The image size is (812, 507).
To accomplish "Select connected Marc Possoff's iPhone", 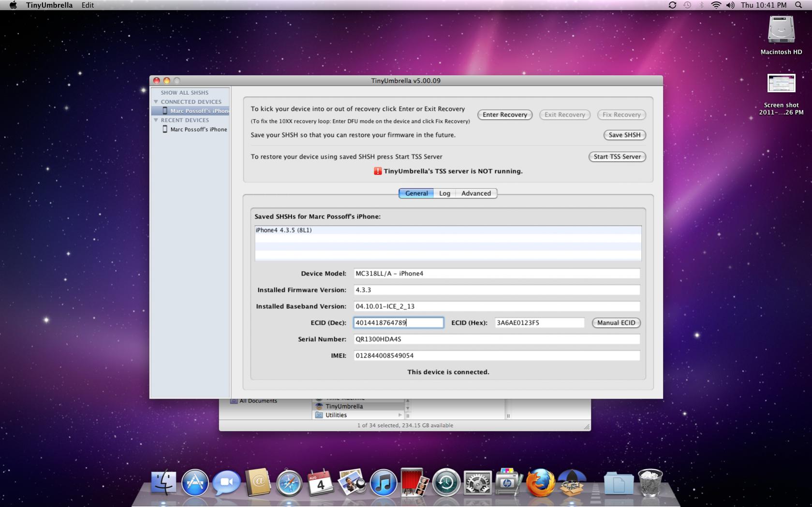I will click(190, 111).
